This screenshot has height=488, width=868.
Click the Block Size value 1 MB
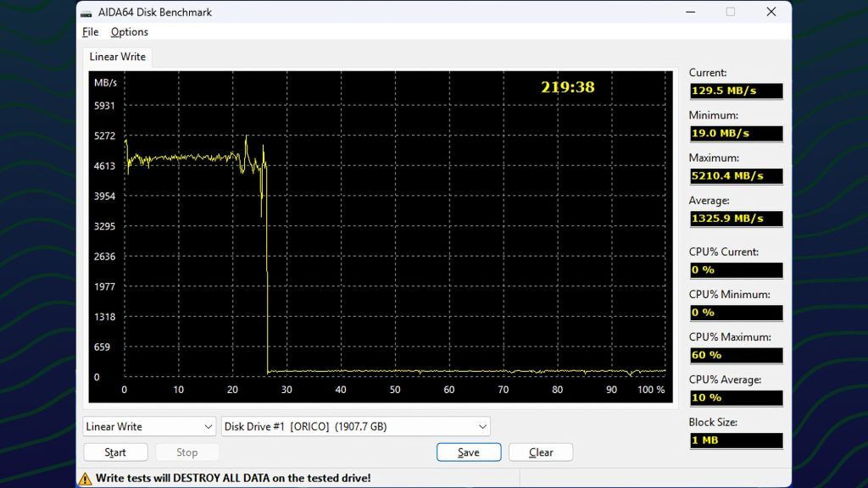click(x=736, y=441)
